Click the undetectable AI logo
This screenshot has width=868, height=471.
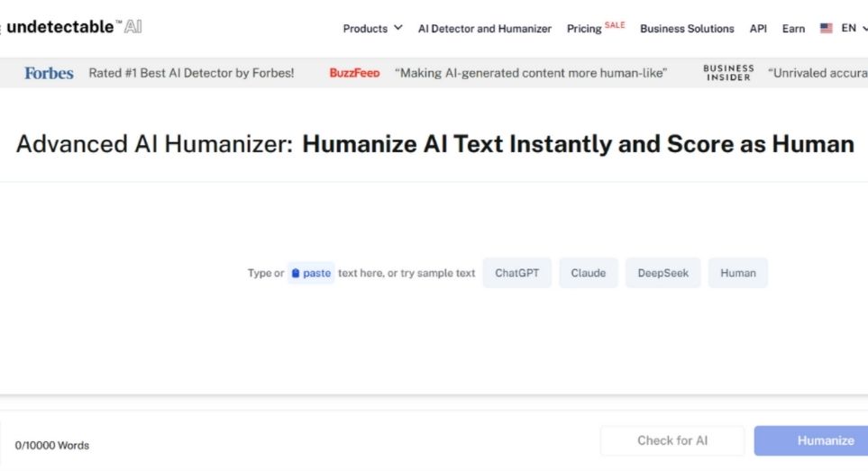74,26
